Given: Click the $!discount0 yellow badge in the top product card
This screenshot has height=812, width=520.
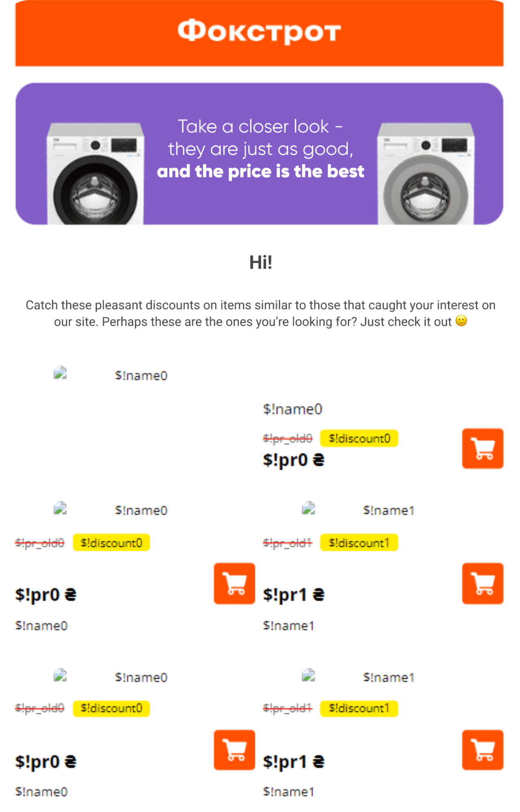Looking at the screenshot, I should point(359,438).
